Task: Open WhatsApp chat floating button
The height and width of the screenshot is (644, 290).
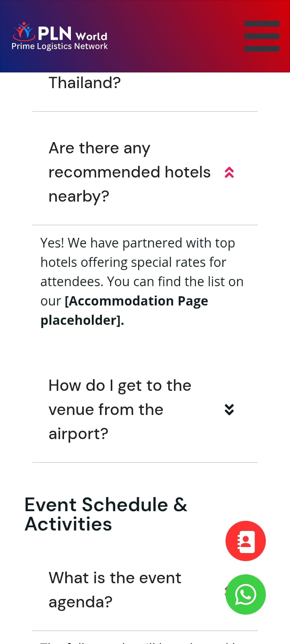Action: click(x=245, y=594)
